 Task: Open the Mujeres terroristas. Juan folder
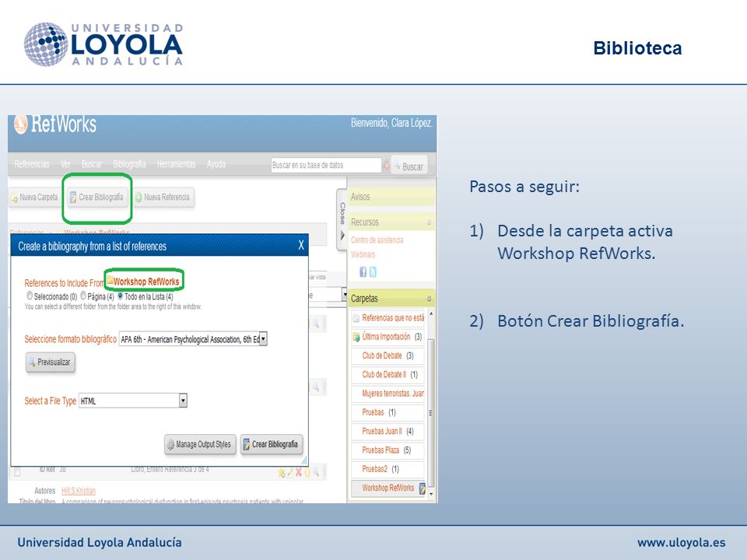(393, 394)
